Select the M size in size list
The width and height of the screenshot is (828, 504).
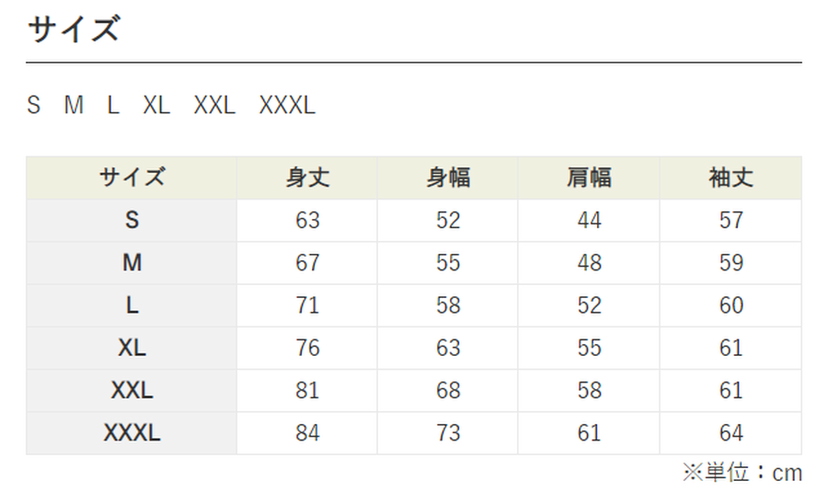tap(74, 105)
